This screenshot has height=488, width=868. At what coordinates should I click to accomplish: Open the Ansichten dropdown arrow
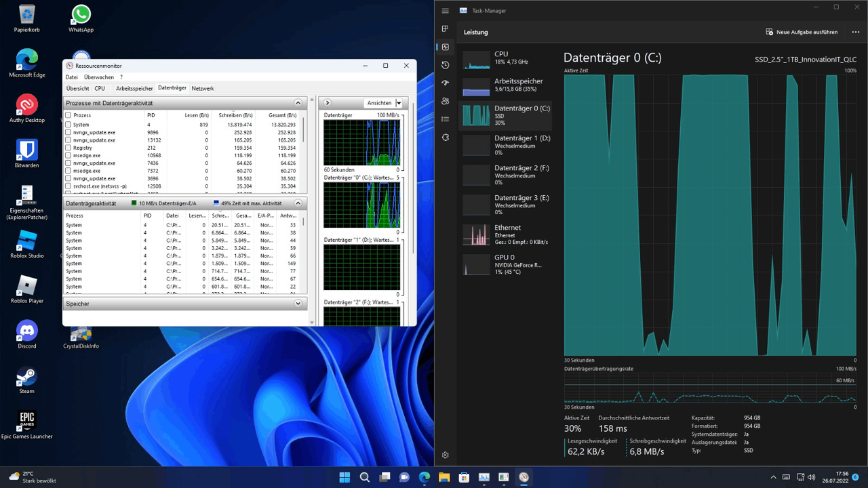click(399, 103)
